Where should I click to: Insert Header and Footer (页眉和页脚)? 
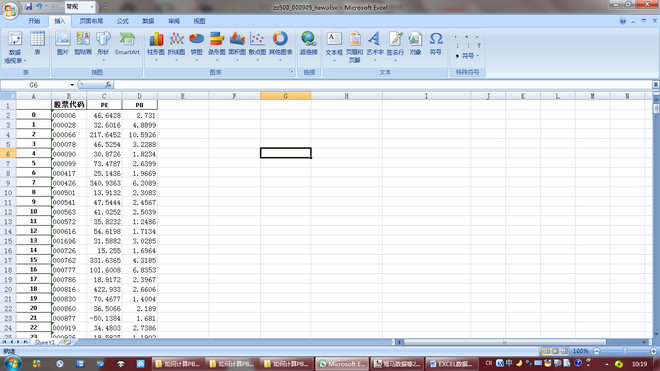tap(354, 47)
